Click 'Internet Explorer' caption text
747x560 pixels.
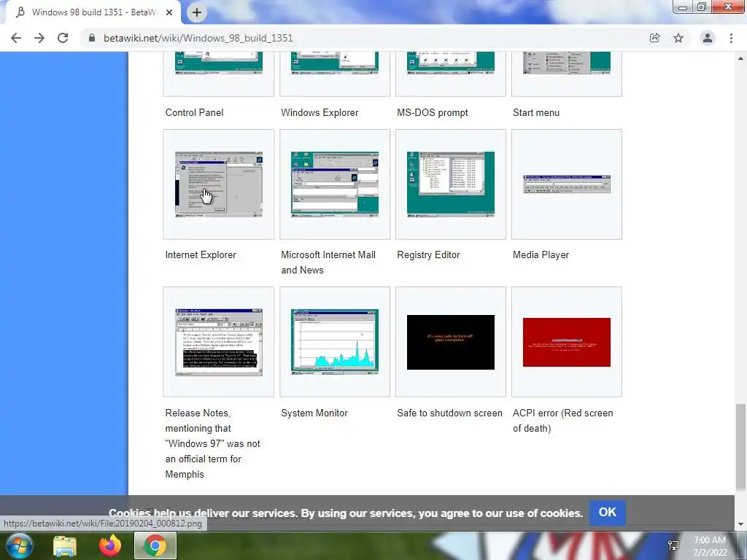(x=201, y=254)
